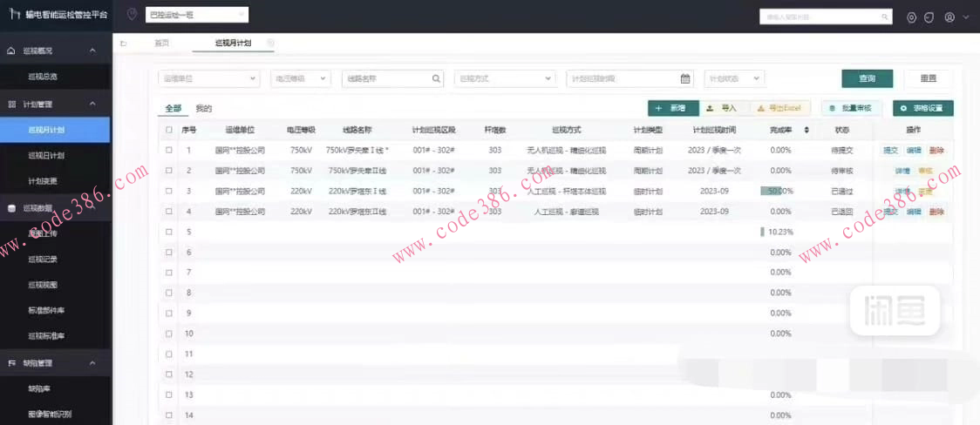980x425 pixels.
Task: Open the map marker icon in header
Action: 911,17
